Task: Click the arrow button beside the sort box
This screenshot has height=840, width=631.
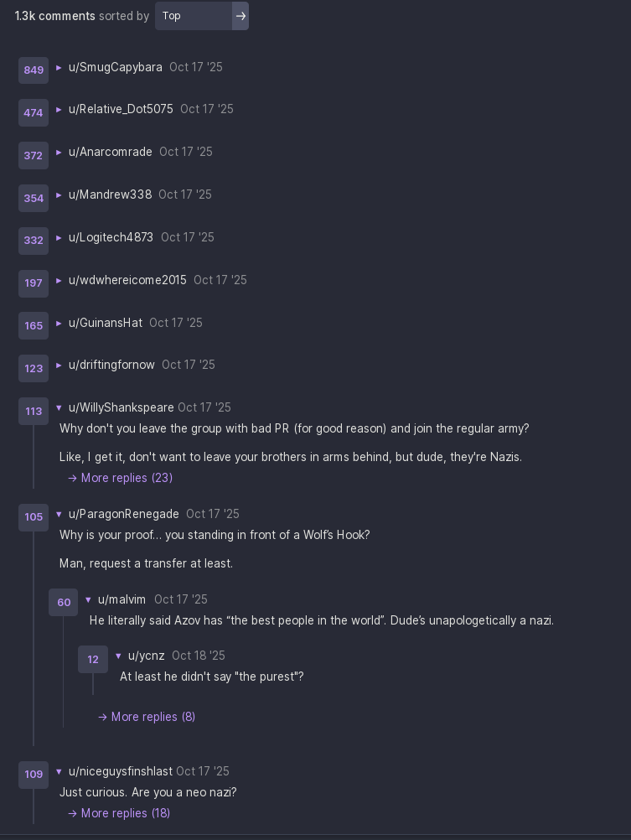Action: (241, 16)
